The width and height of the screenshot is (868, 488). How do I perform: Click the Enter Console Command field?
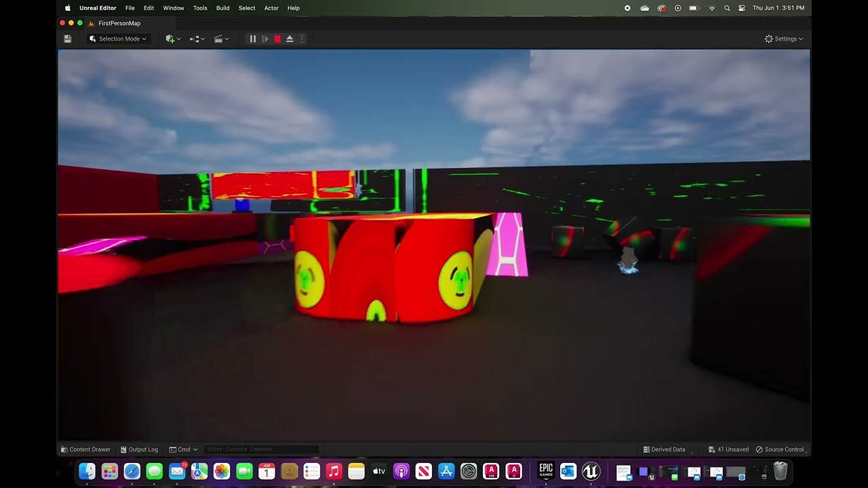pyautogui.click(x=261, y=449)
